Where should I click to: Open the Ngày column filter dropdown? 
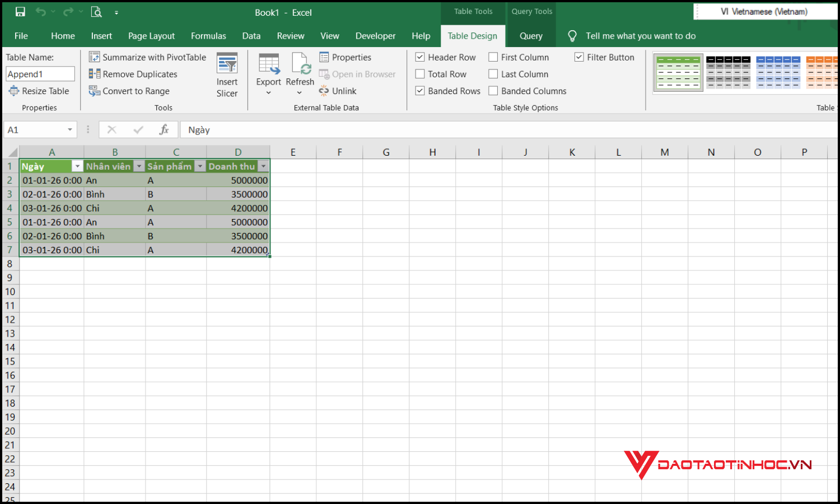[78, 166]
